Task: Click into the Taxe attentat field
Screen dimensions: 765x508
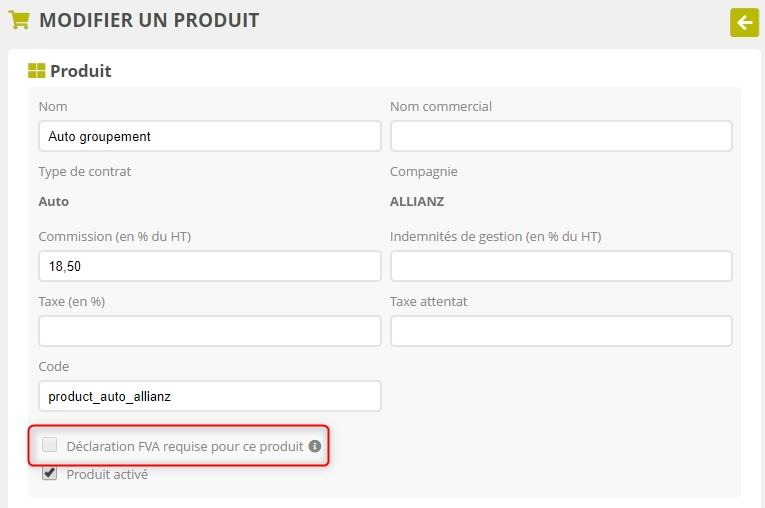Action: click(x=561, y=331)
